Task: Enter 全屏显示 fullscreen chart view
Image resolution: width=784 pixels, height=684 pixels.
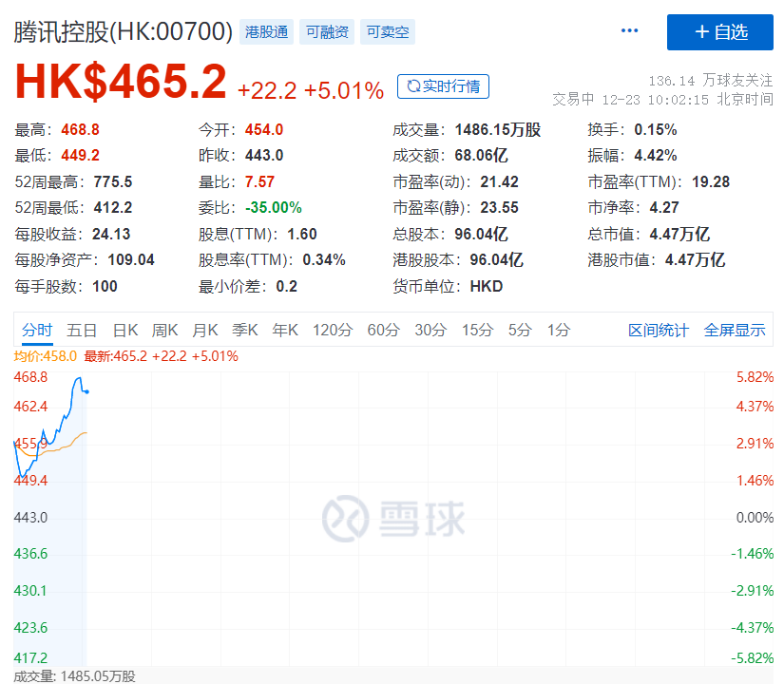Action: (x=734, y=330)
